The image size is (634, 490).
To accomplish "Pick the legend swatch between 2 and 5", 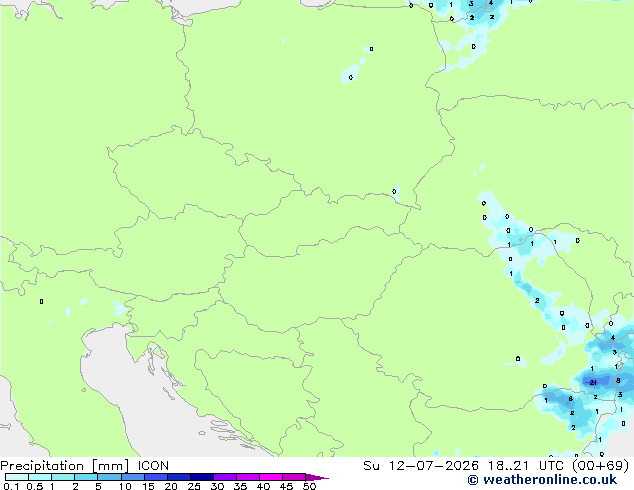I will 86,477.
